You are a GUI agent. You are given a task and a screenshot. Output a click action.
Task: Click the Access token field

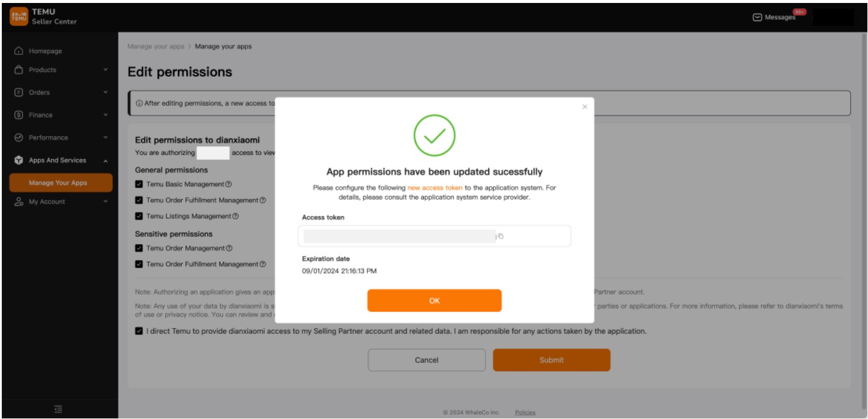(x=399, y=236)
